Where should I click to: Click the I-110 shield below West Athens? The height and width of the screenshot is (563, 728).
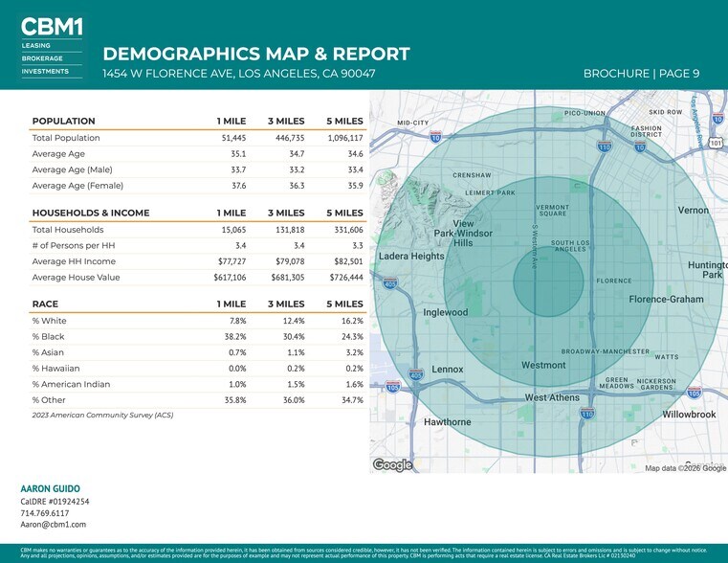point(586,413)
